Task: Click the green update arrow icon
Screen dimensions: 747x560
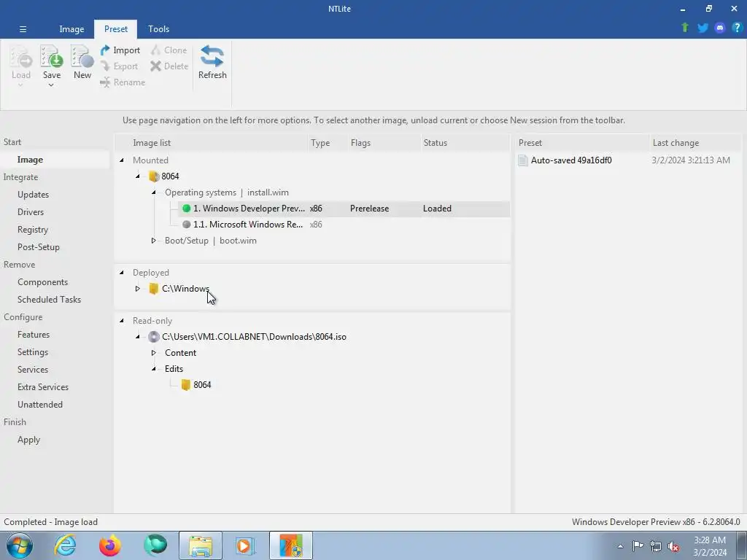Action: point(685,28)
